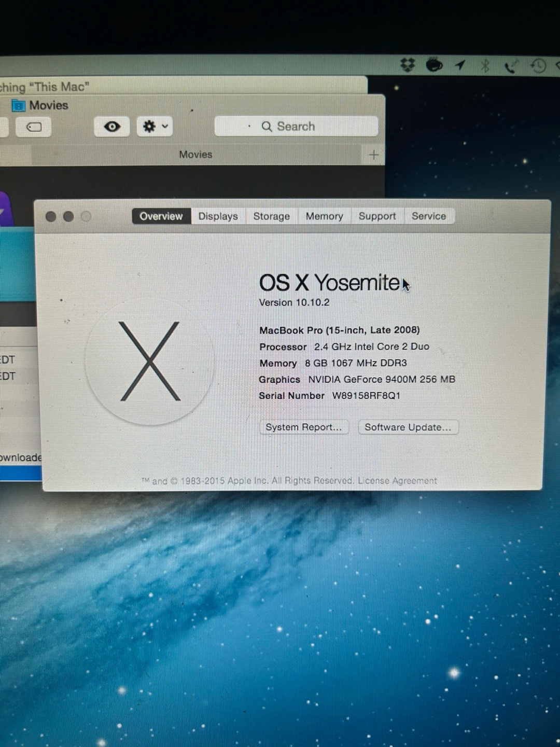Switch to the Service tab
560x747 pixels.
tap(429, 216)
